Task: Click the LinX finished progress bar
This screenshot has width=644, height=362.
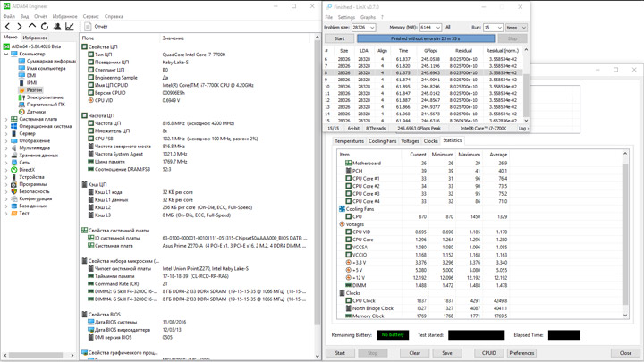Action: (x=425, y=38)
